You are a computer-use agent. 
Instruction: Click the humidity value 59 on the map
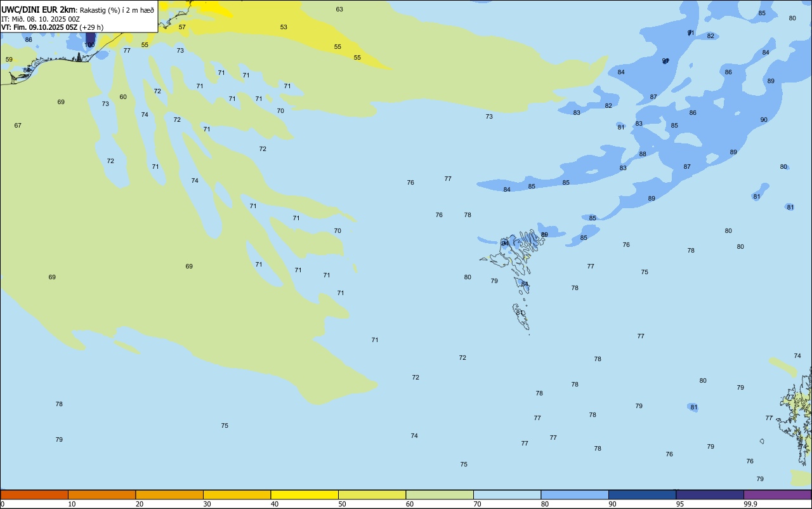(x=9, y=59)
